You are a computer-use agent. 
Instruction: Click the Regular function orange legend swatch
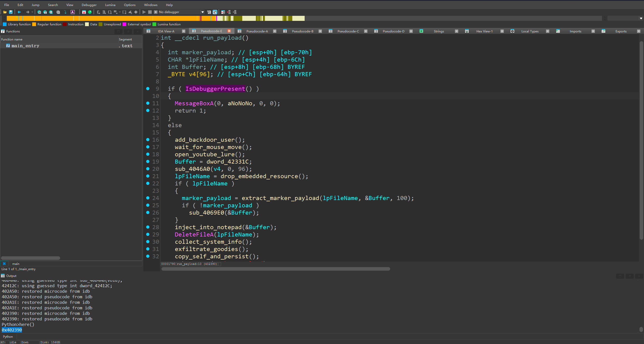click(34, 24)
